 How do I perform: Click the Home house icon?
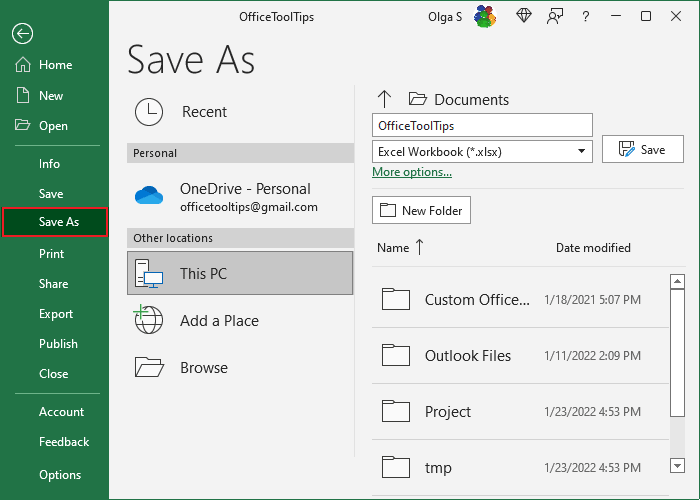[x=23, y=65]
